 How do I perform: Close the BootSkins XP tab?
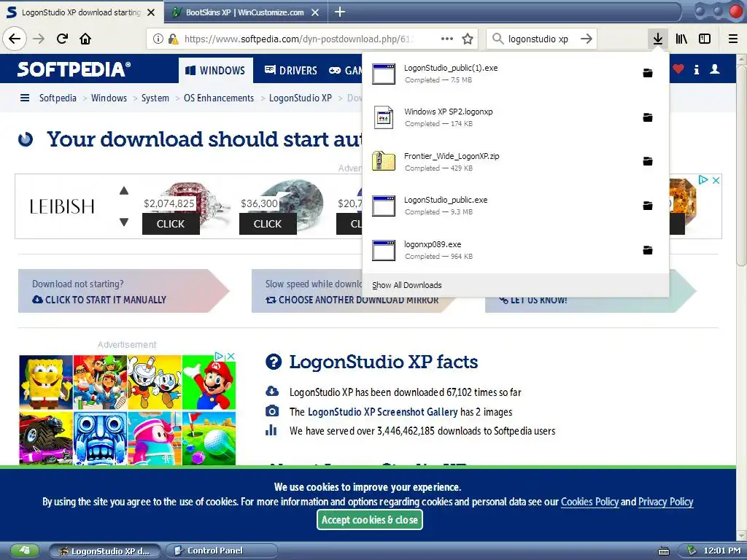(315, 12)
